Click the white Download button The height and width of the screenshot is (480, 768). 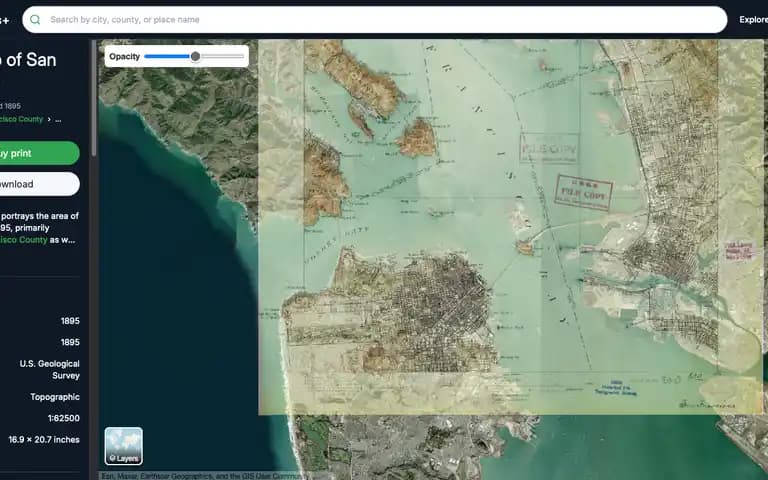[x=39, y=184]
